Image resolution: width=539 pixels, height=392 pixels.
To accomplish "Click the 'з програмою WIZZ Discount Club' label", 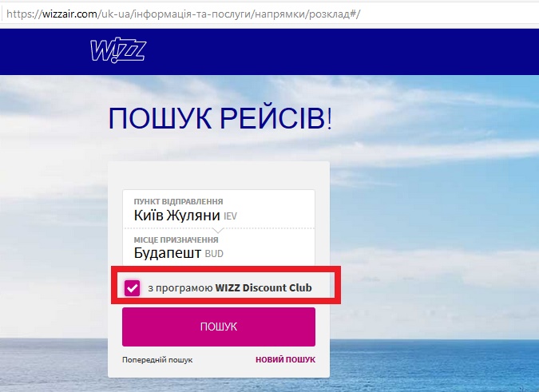I will click(228, 287).
